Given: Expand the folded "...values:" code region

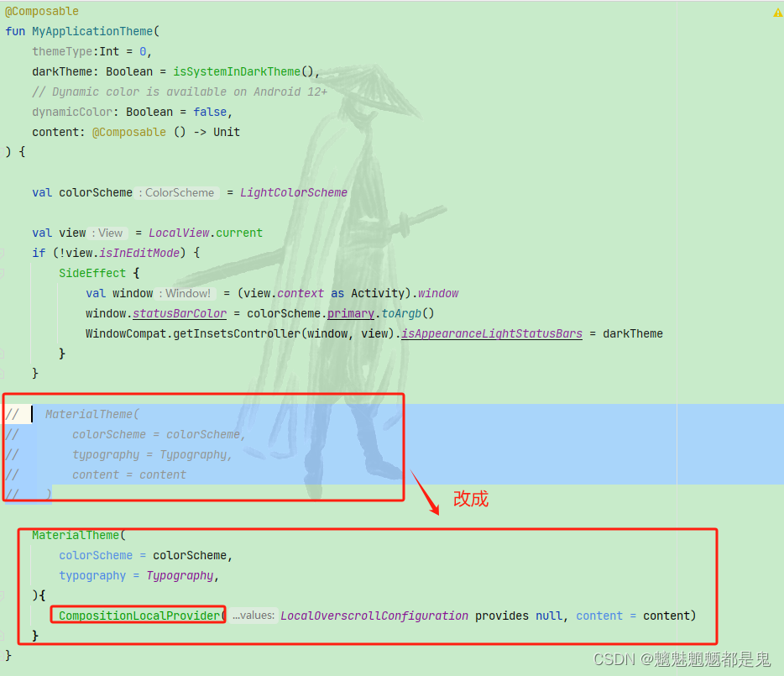Looking at the screenshot, I should tap(254, 616).
